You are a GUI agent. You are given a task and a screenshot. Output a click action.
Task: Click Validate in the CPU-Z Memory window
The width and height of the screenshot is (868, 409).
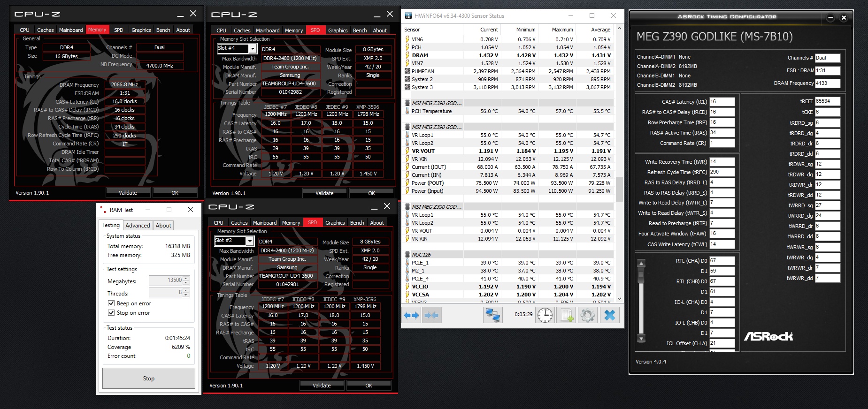[x=128, y=193]
